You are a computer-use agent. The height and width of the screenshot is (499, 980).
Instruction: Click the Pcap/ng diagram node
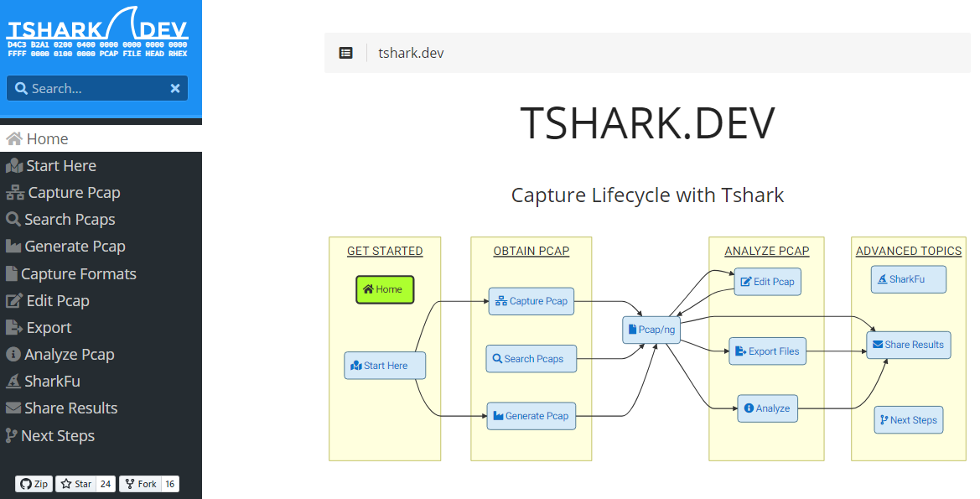651,330
